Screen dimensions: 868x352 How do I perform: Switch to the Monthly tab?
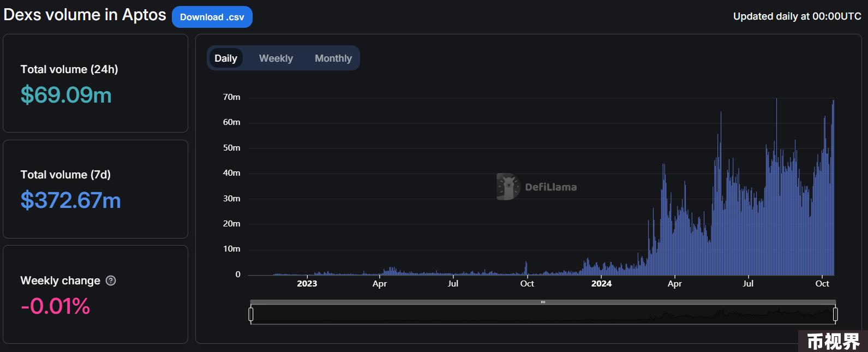[x=333, y=58]
